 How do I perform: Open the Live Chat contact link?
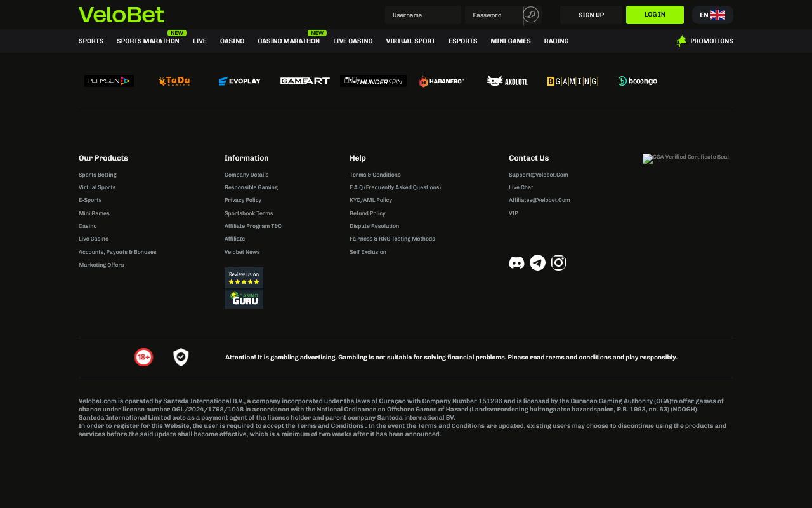(x=521, y=187)
